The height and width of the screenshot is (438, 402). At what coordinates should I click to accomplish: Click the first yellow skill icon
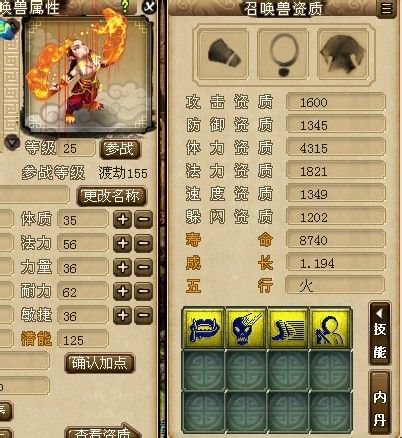pos(204,329)
